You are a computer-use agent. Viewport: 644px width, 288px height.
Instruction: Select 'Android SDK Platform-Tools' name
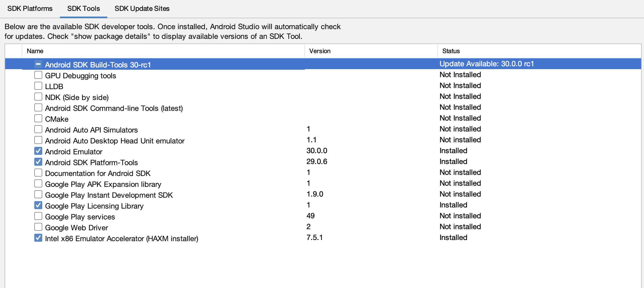[x=91, y=163]
